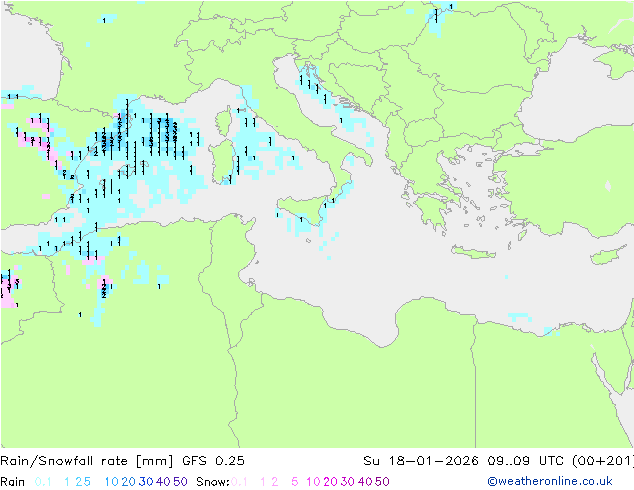Click the Rain legend value 10
The height and width of the screenshot is (490, 634).
point(111,482)
